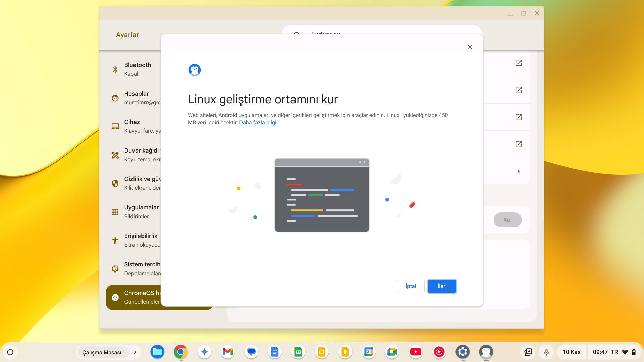
Task: Click the third external-link icon in Settings
Action: tap(519, 117)
